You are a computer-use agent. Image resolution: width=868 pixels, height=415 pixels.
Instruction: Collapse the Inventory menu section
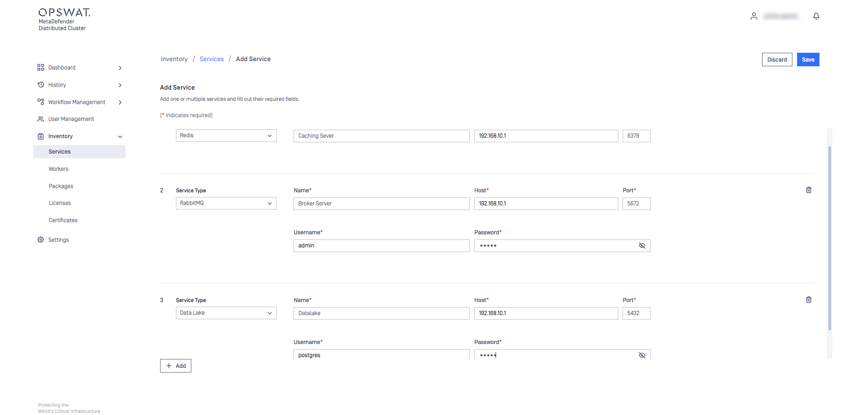(x=120, y=137)
